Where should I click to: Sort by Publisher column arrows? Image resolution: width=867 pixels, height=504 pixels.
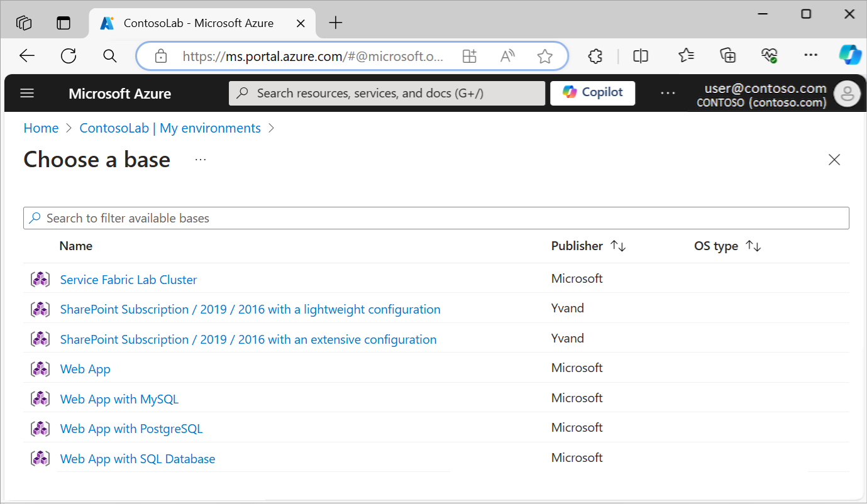coord(618,246)
